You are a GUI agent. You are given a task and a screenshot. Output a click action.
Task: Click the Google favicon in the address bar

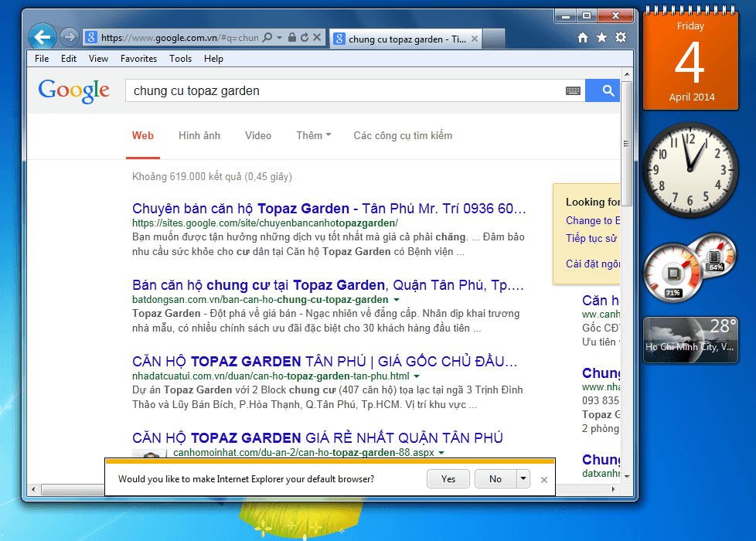[91, 37]
